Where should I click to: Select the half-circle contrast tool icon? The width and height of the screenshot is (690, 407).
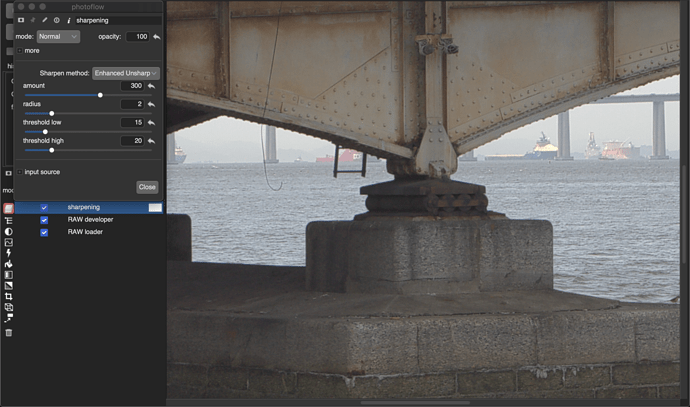tap(9, 231)
